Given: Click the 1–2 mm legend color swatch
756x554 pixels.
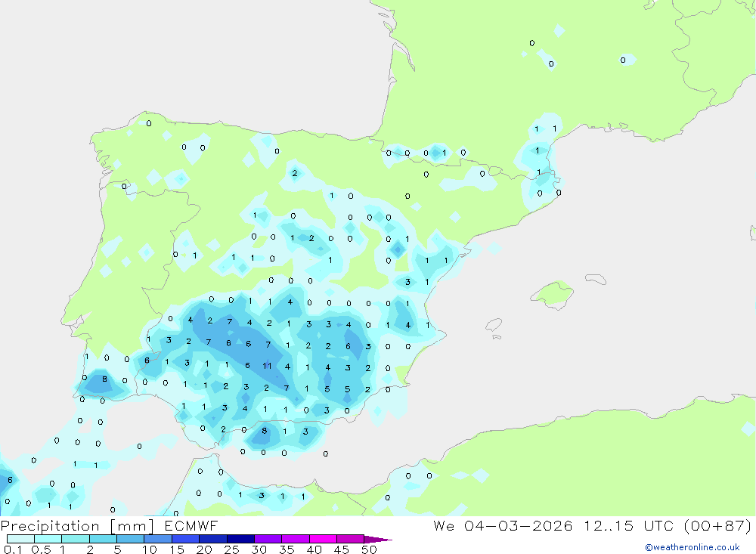Looking at the screenshot, I should (75, 539).
